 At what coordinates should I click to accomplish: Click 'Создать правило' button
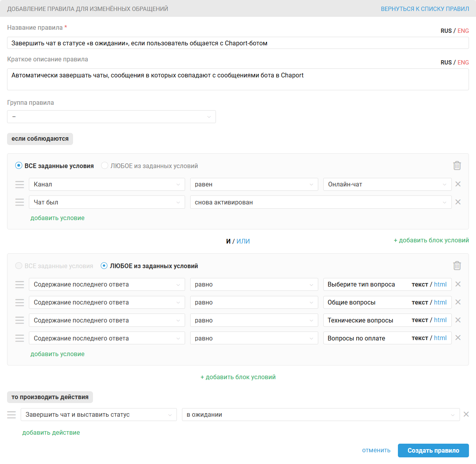point(433,450)
